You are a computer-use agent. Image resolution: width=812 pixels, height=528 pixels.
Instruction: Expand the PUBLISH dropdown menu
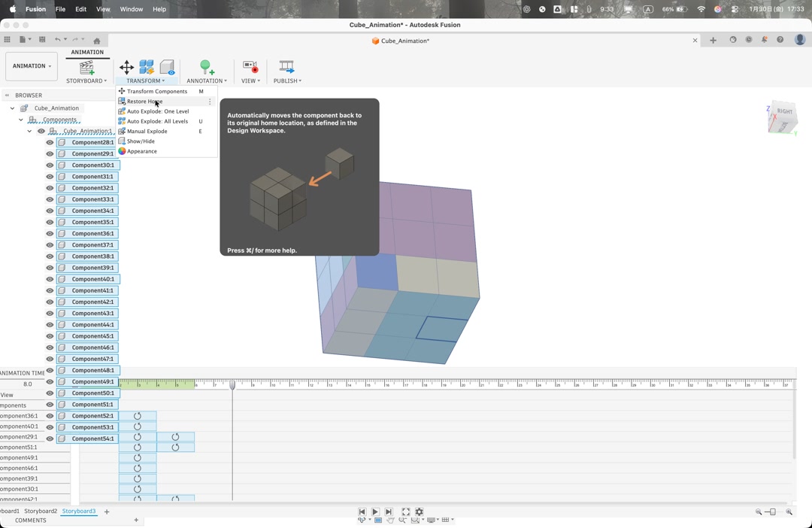pyautogui.click(x=287, y=81)
